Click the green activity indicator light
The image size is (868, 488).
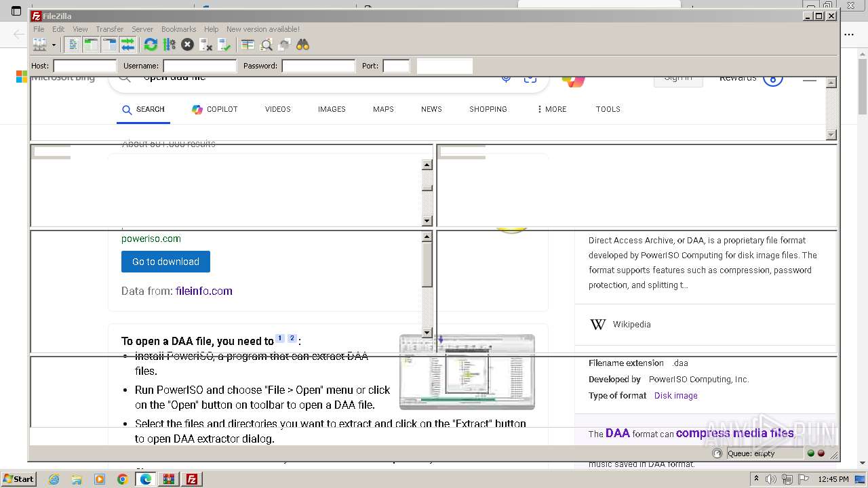pos(811,453)
